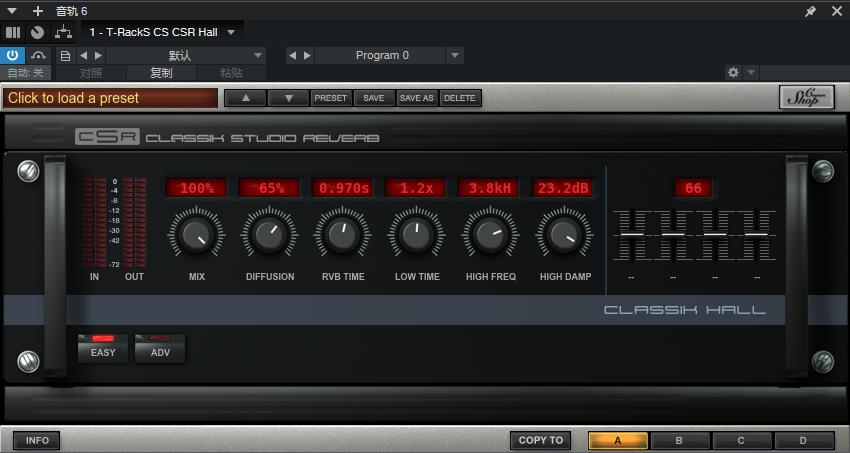Switch to EASY mode
The height and width of the screenshot is (453, 850).
tap(103, 348)
